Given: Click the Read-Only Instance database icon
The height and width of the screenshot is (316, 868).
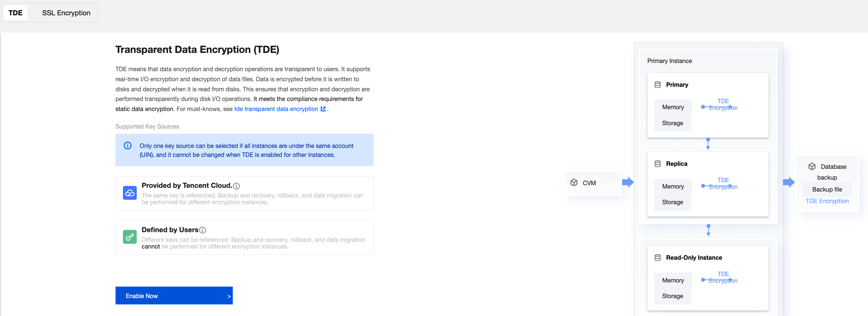Looking at the screenshot, I should [658, 257].
